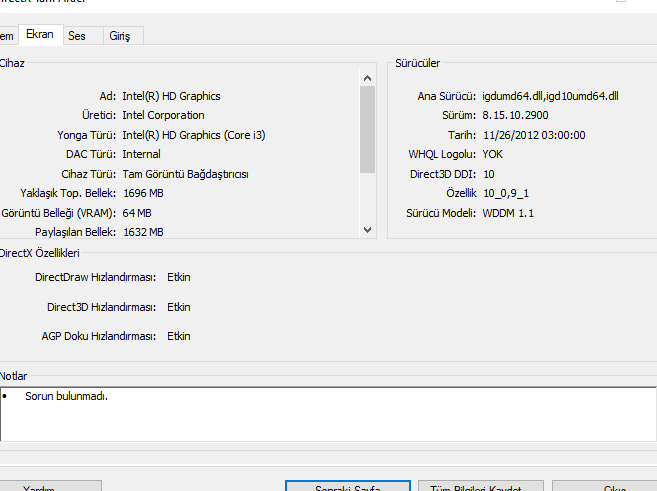
Task: Click the Yardım button
Action: [x=50, y=486]
